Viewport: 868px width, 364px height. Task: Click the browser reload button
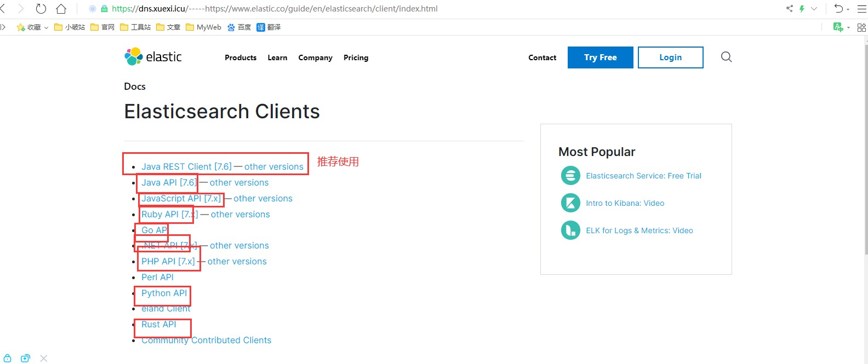[41, 9]
